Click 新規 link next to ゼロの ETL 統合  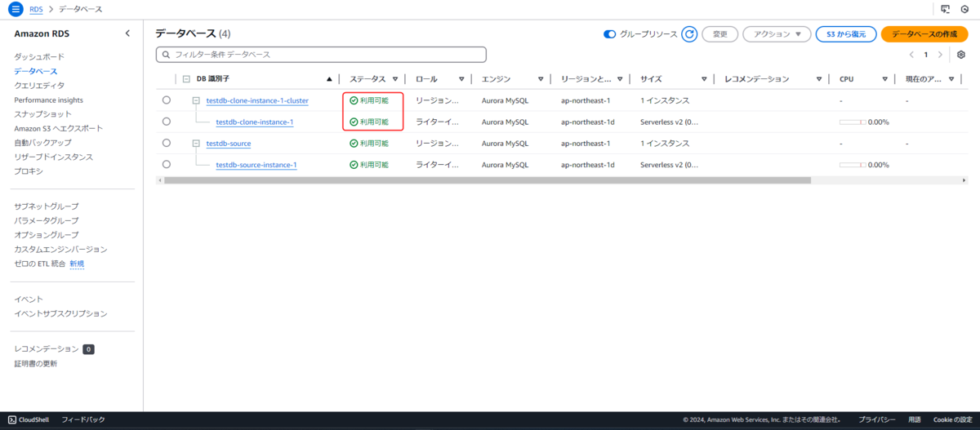pos(77,264)
